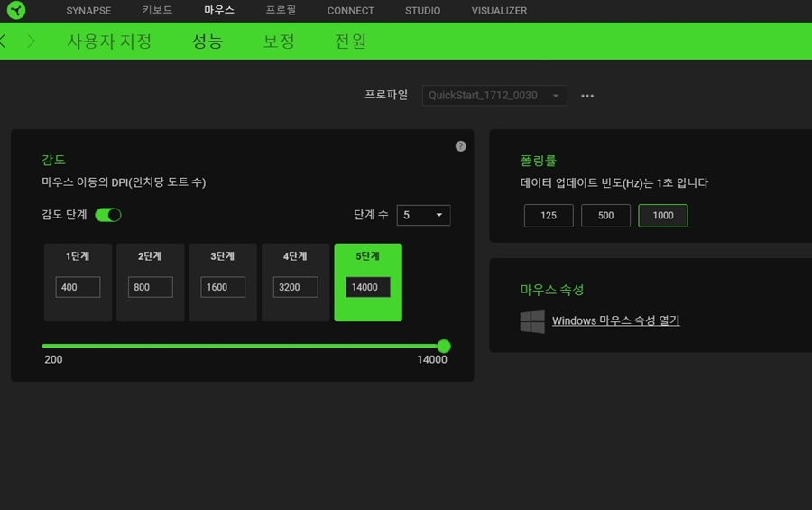Screen dimensions: 812x510
Task: Open the QuickStart_1712_0030 profile dropdown
Action: [494, 96]
